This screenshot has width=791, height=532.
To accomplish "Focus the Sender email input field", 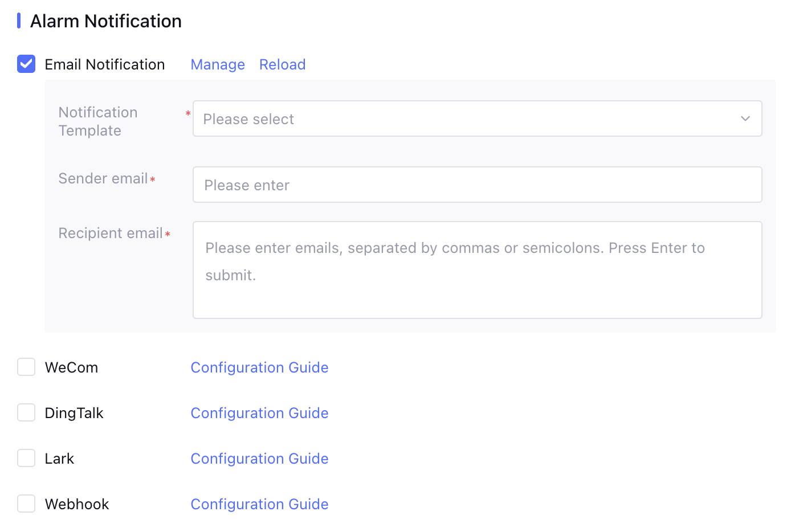I will tap(477, 185).
